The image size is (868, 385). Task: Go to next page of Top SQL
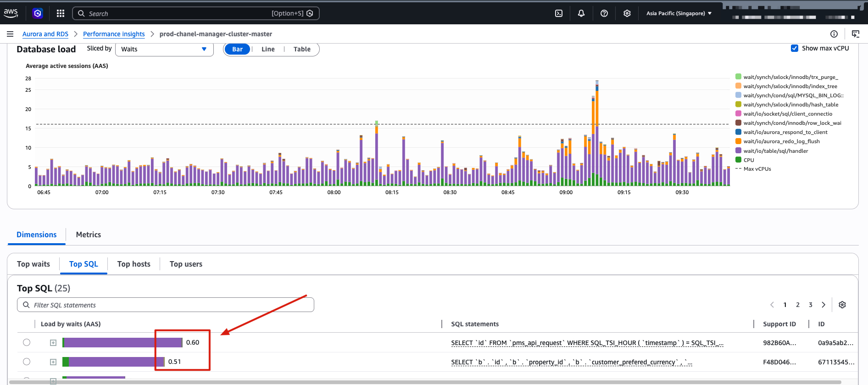point(823,305)
